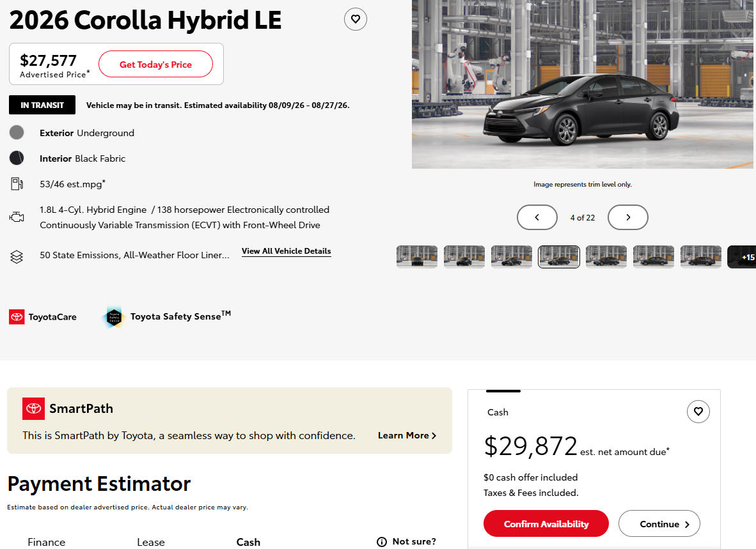Switch to the Lease tab
The height and width of the screenshot is (549, 756).
(x=151, y=542)
